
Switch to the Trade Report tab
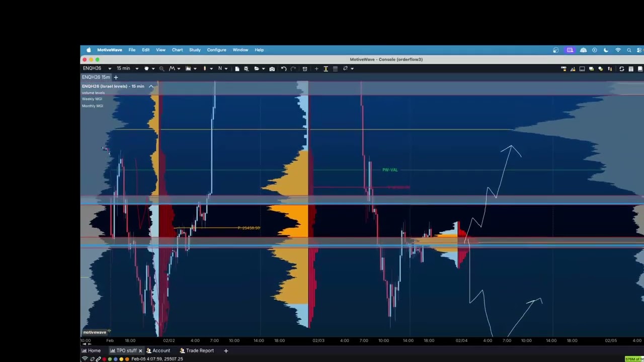(197, 351)
